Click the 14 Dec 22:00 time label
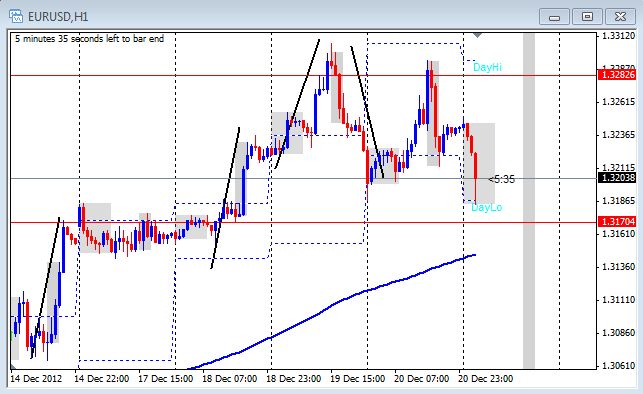This screenshot has height=394, width=643. 101,378
